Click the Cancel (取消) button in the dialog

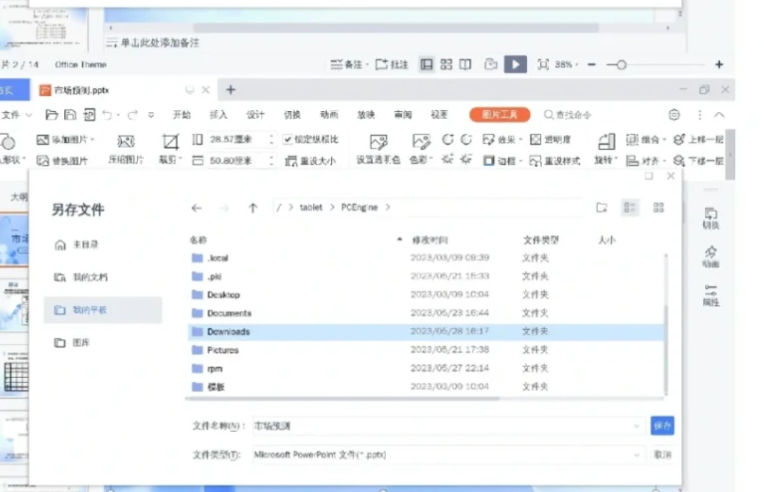coord(662,454)
